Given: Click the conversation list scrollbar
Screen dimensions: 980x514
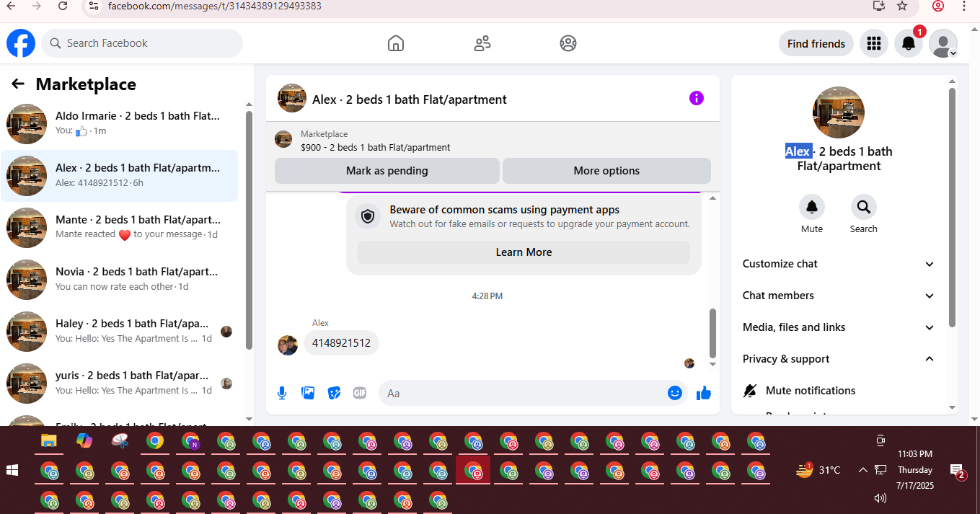Looking at the screenshot, I should click(249, 229).
